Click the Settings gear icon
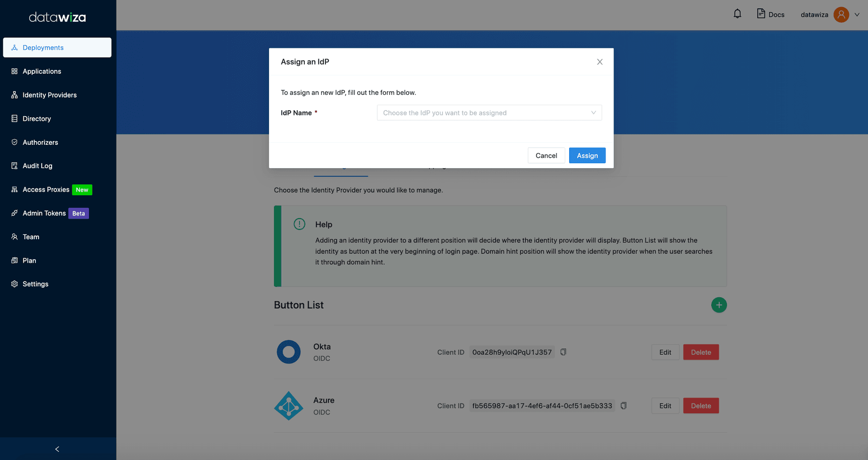The image size is (868, 460). point(15,284)
